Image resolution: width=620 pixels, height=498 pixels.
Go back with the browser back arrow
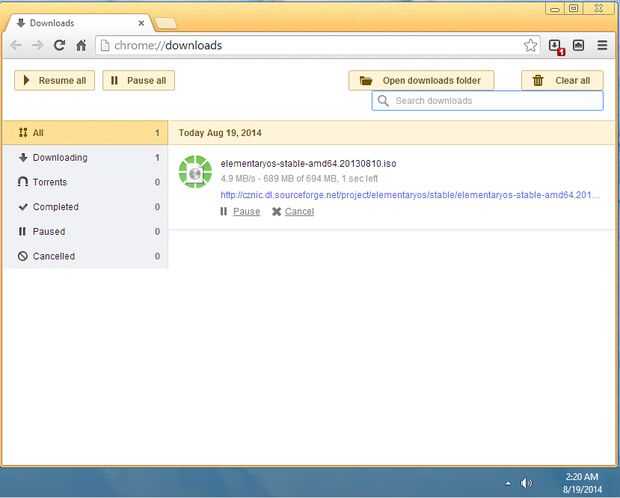click(16, 45)
